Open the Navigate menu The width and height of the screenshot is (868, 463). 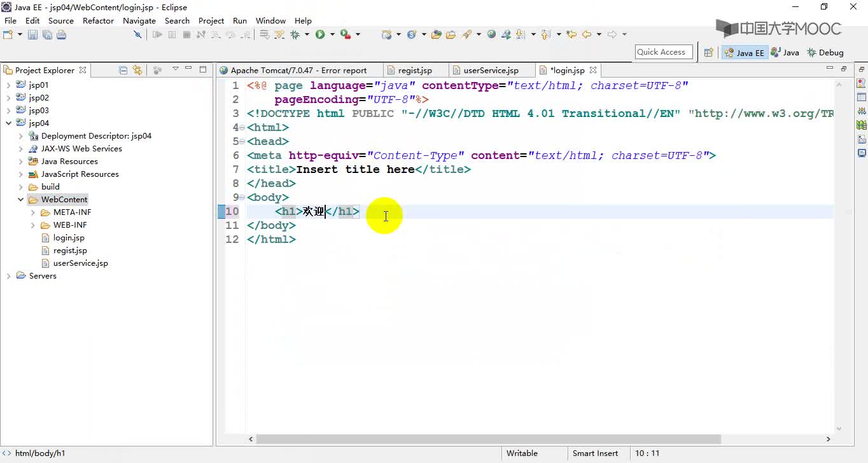(x=139, y=20)
